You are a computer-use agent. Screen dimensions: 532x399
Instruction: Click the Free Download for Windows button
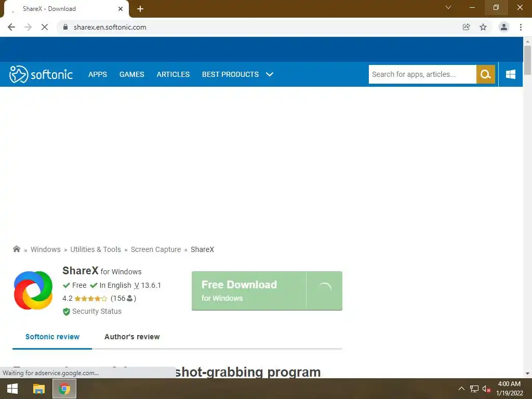(267, 291)
